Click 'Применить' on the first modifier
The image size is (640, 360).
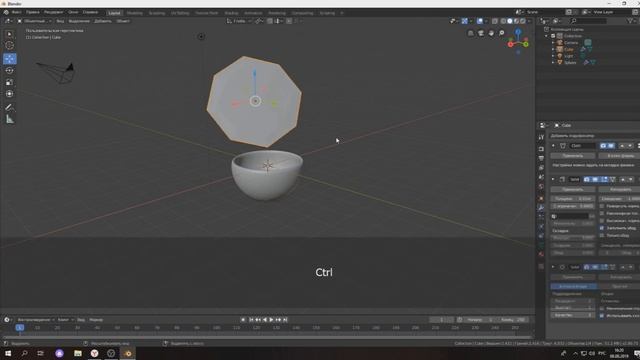(573, 156)
